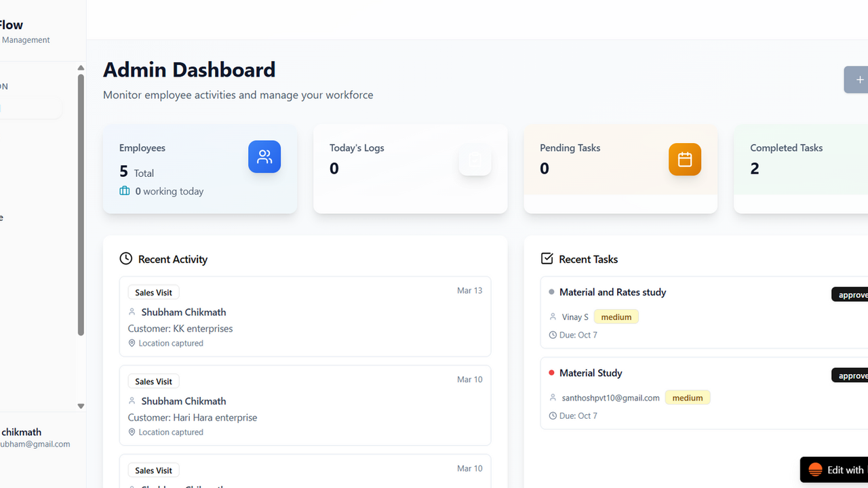Click Material Study task title
Viewport: 868px width, 488px height.
click(x=591, y=373)
